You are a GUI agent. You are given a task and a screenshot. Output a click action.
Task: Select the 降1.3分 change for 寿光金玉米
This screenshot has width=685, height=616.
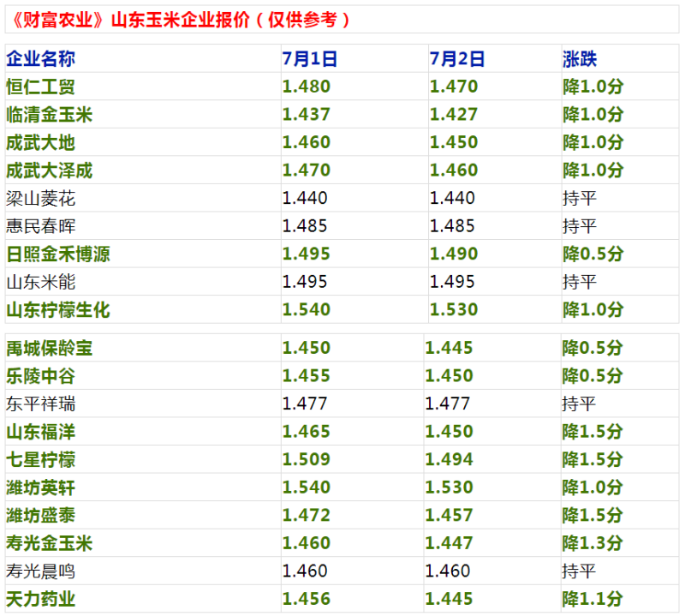[592, 543]
